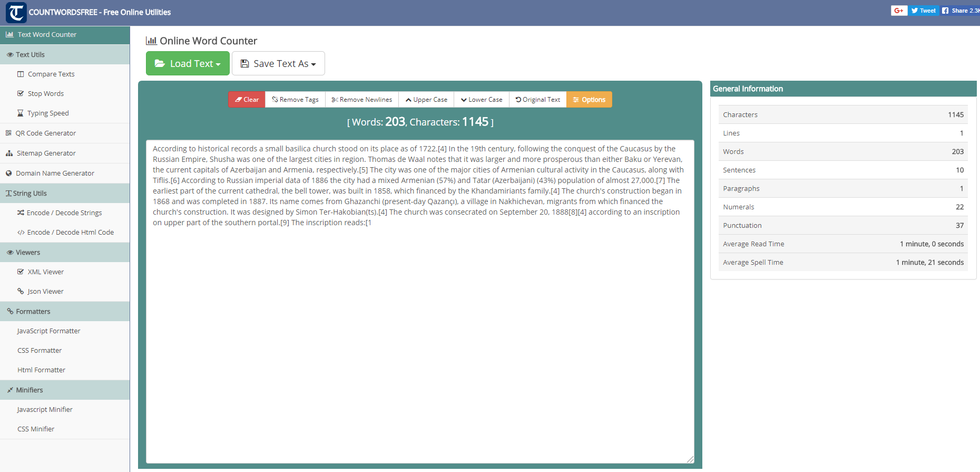Screen dimensions: 980x472
Task: Restore text with Original Text button
Action: click(538, 100)
